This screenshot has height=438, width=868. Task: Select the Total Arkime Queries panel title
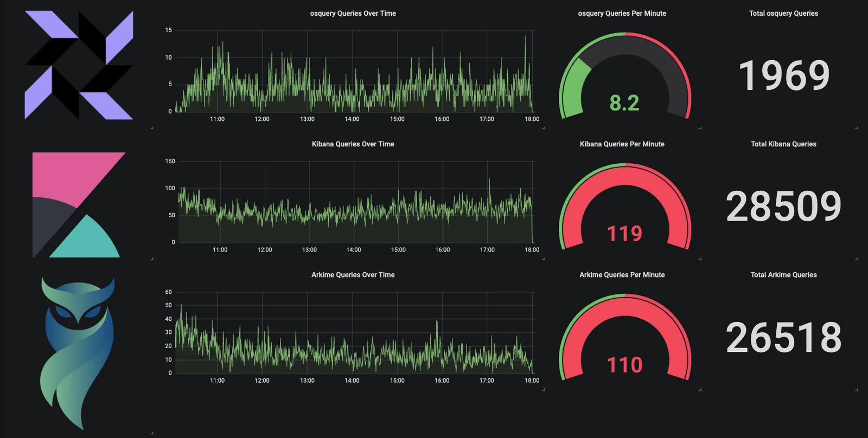point(784,275)
